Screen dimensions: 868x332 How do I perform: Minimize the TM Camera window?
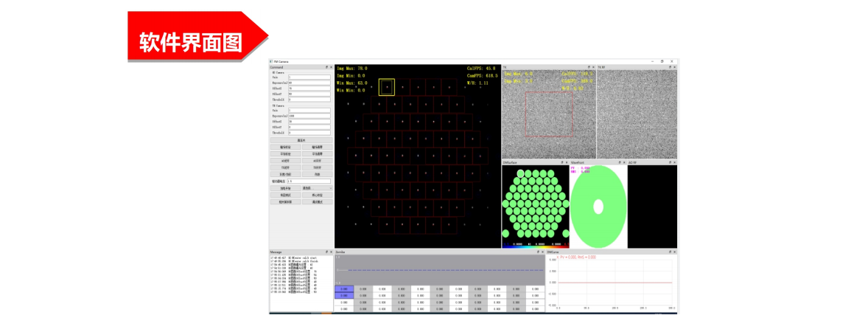click(x=653, y=61)
